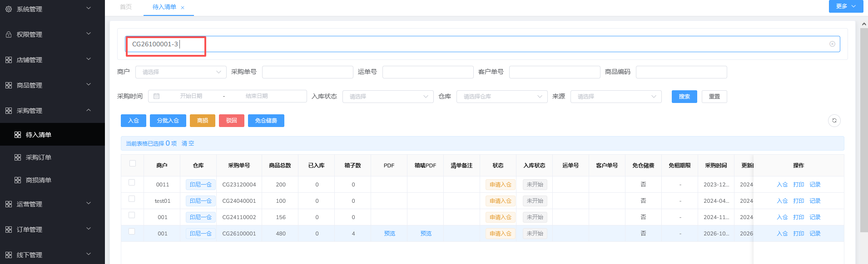Select 待入清单 in the sidebar

[52, 135]
